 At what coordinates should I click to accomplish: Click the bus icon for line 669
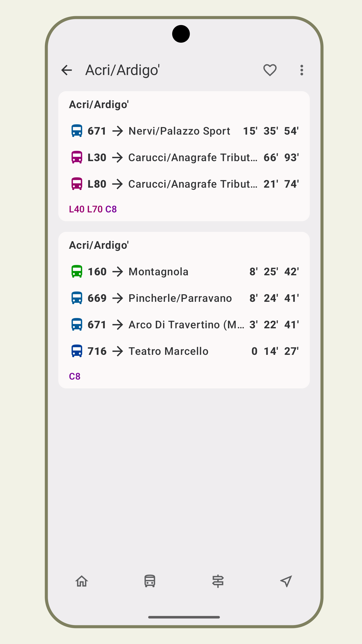(77, 298)
